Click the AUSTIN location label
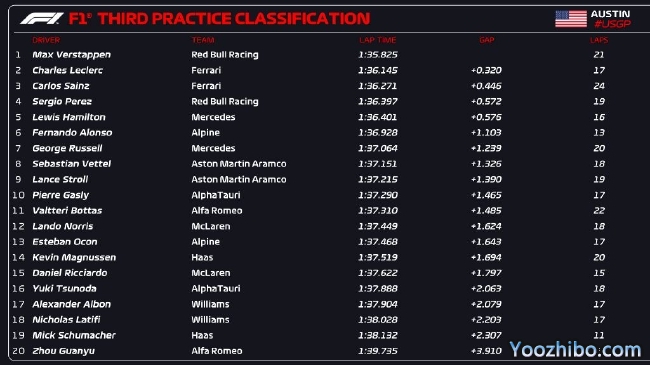 click(x=610, y=14)
